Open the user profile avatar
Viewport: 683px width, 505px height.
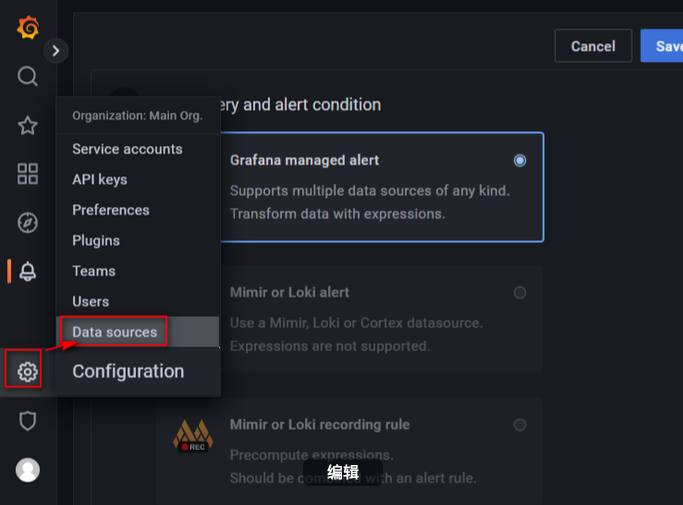pos(27,470)
